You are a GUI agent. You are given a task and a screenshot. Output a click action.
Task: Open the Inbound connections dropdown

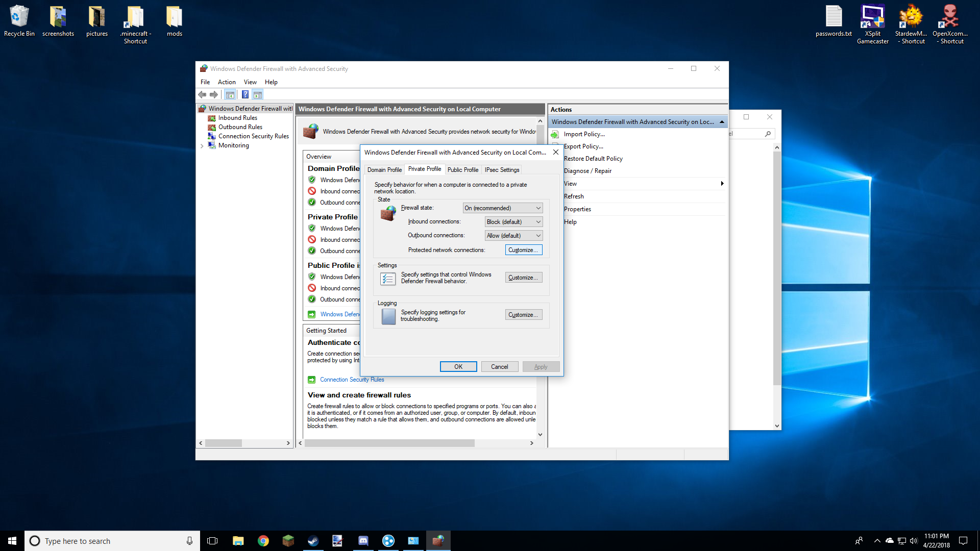tap(513, 222)
